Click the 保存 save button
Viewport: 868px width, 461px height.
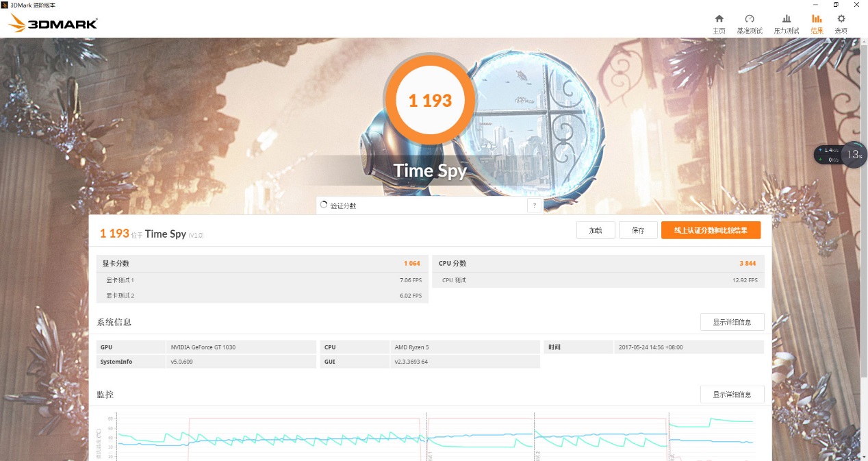point(638,230)
